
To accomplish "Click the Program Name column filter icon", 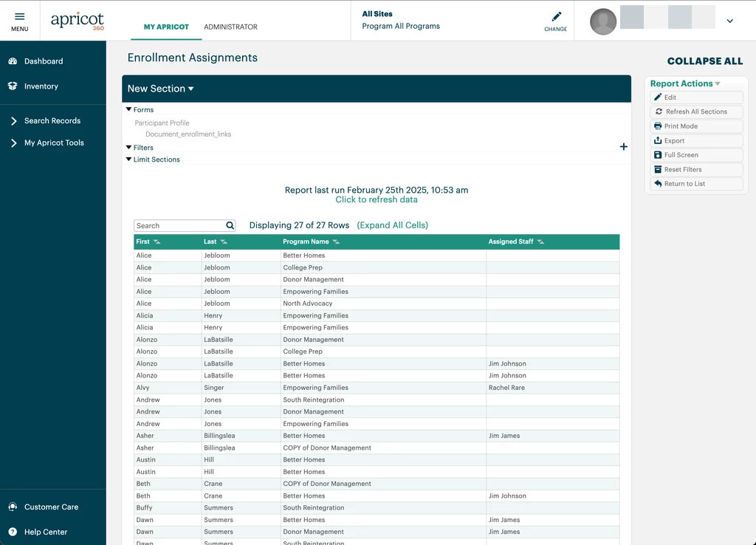I will [x=336, y=241].
